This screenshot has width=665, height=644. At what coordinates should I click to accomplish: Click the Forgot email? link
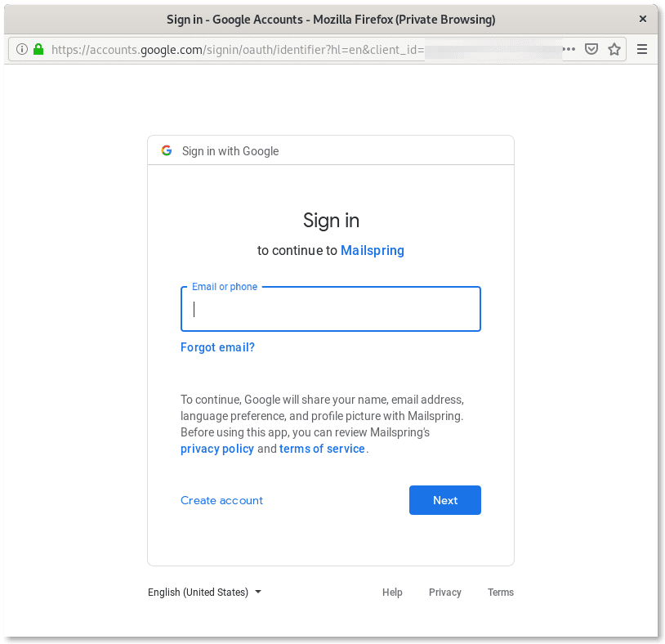217,347
